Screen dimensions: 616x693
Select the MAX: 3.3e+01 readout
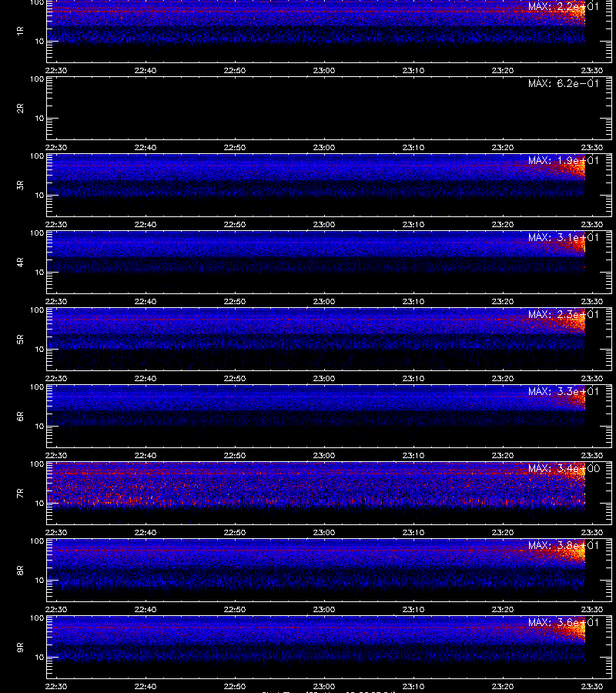[564, 391]
